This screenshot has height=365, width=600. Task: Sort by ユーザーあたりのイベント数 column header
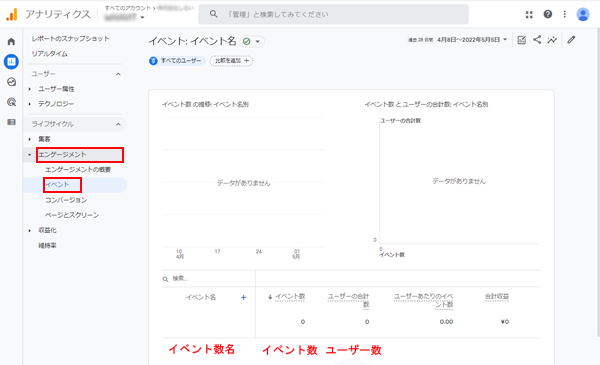click(424, 300)
